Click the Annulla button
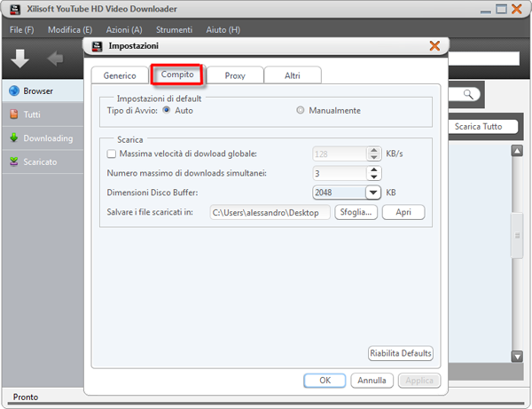The height and width of the screenshot is (409, 532). pos(372,381)
